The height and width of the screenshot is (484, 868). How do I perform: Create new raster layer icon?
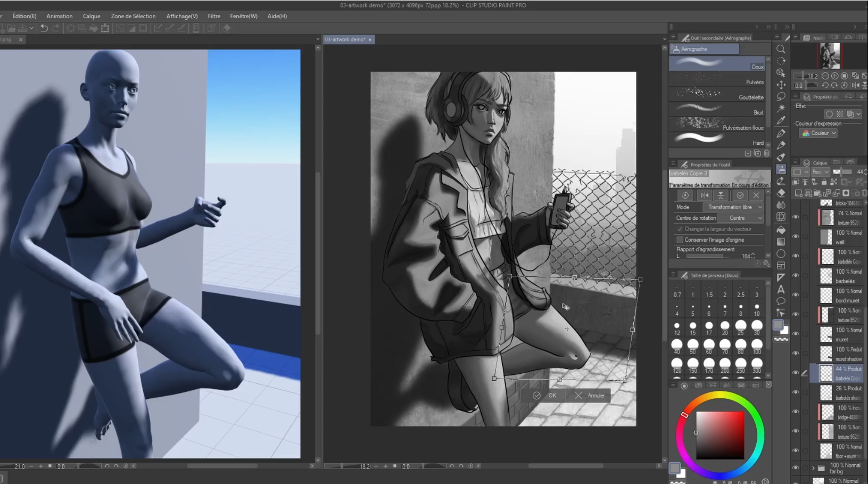[x=799, y=193]
